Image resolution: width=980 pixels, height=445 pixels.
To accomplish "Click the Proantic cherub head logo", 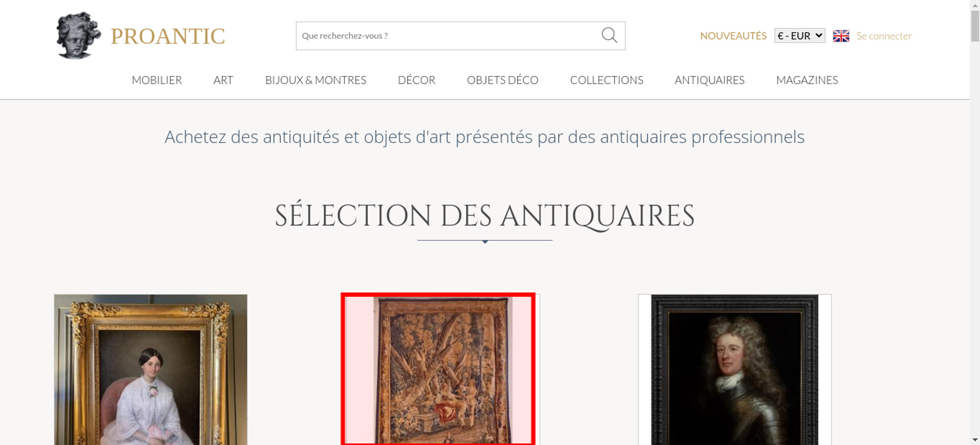I will (x=78, y=35).
